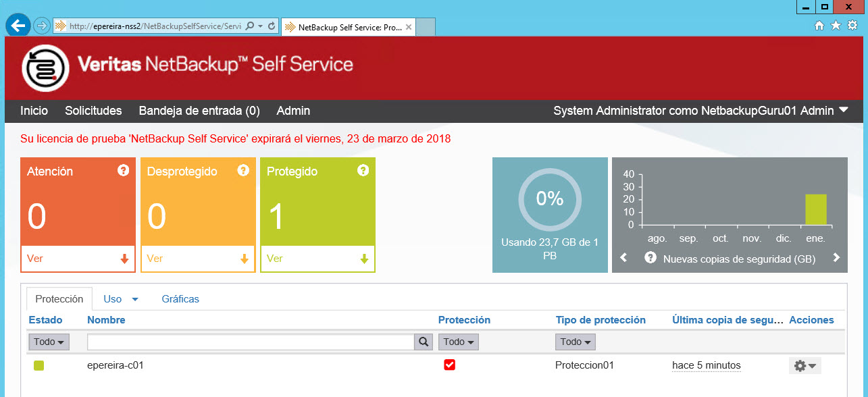Focus the Nombre filter text field
Screen dimensions: 868x397
251,342
